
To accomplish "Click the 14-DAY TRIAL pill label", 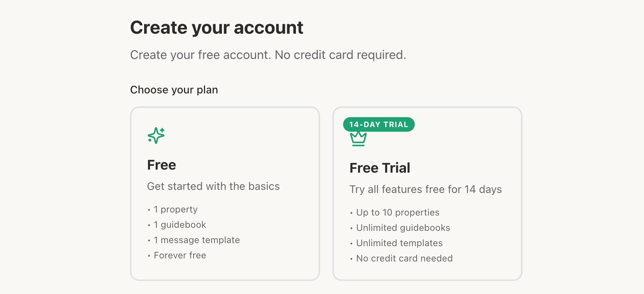I will pos(379,124).
